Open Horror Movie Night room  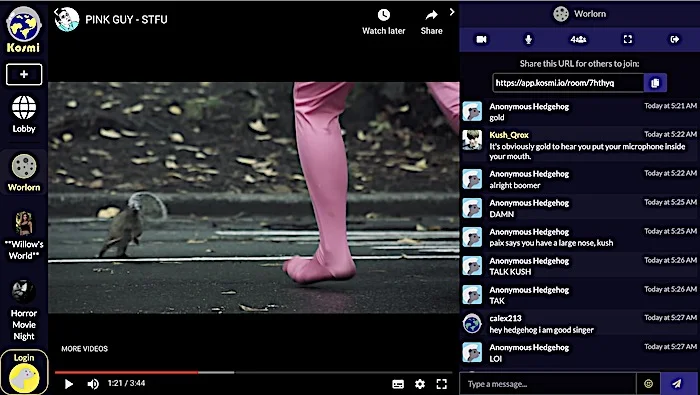click(x=24, y=311)
